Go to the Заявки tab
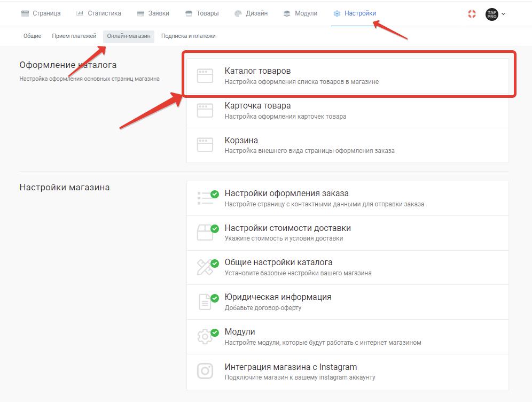This screenshot has width=532, height=402. 153,13
